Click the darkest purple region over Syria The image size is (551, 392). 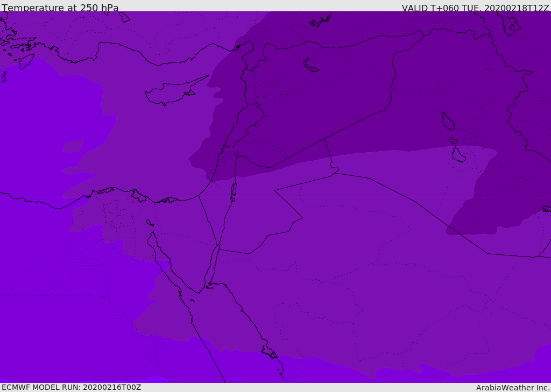(x=323, y=97)
